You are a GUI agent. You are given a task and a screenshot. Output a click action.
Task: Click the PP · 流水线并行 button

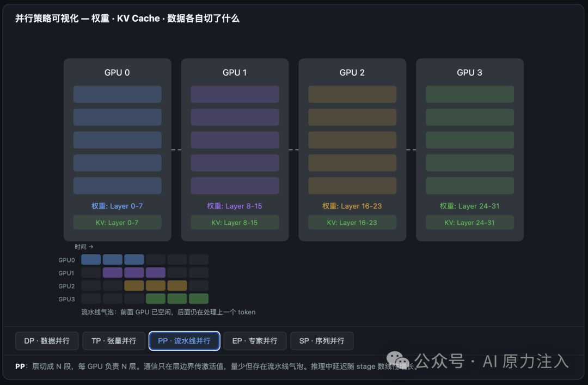tap(184, 341)
